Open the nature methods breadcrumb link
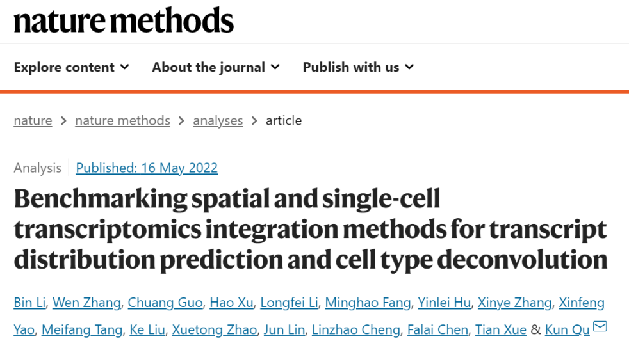 click(x=122, y=120)
